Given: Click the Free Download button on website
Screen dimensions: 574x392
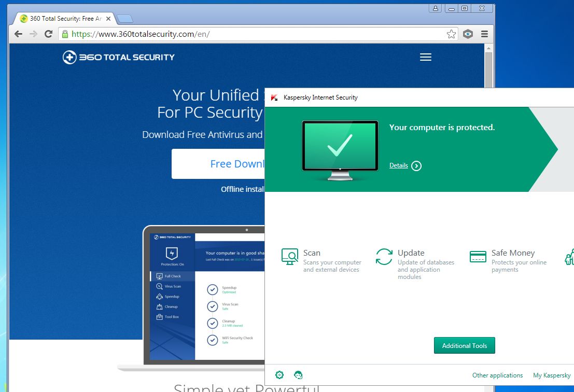Looking at the screenshot, I should 218,164.
